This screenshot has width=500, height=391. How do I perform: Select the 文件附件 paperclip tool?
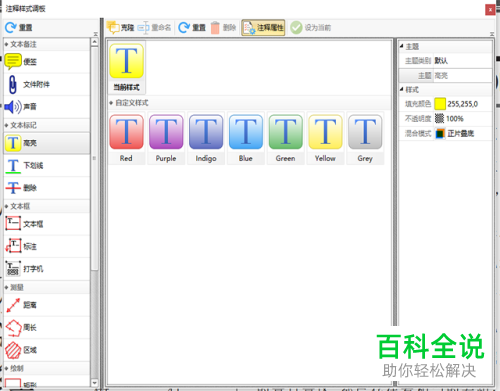(x=47, y=84)
